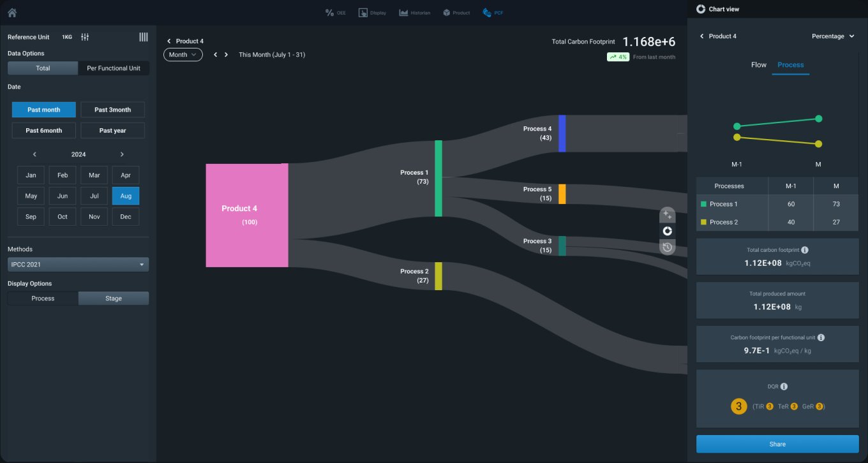Click the yellow M-1 data point on line chart
This screenshot has width=868, height=463.
[x=737, y=137]
